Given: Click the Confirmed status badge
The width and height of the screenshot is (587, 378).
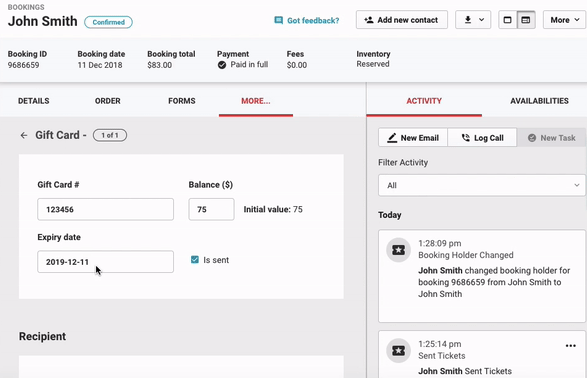Looking at the screenshot, I should 108,22.
